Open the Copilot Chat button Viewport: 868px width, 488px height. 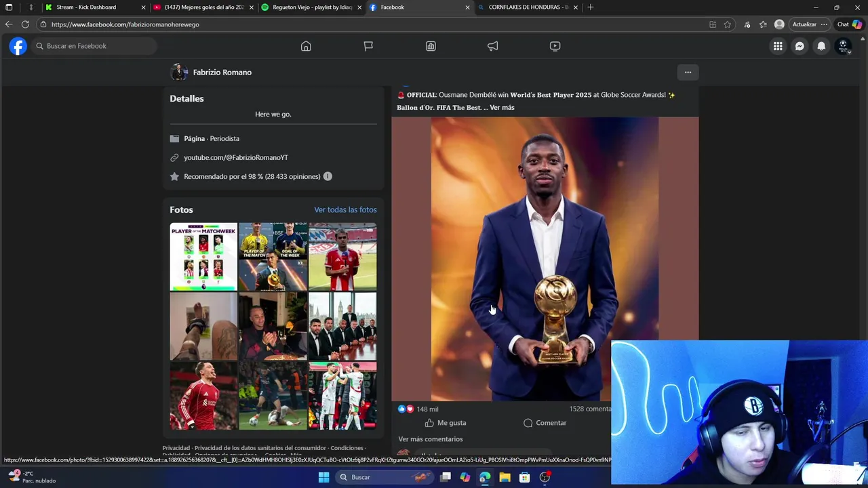(x=849, y=24)
